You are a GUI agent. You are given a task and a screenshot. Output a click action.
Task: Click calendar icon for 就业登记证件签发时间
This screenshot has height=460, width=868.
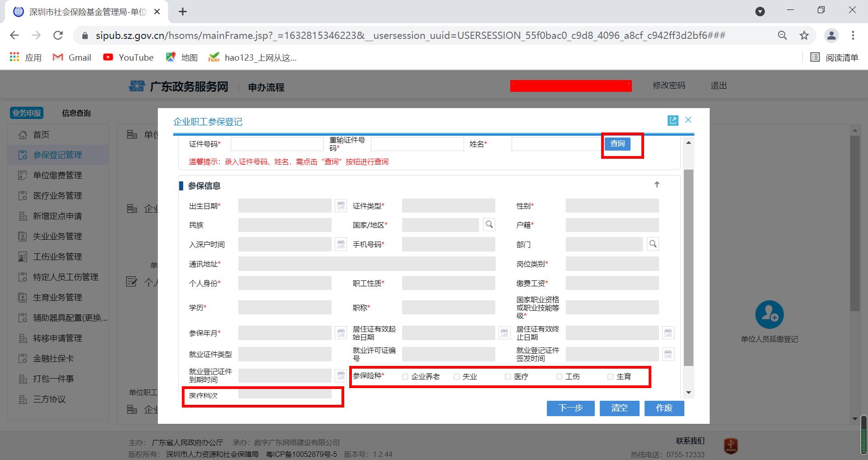pos(668,354)
